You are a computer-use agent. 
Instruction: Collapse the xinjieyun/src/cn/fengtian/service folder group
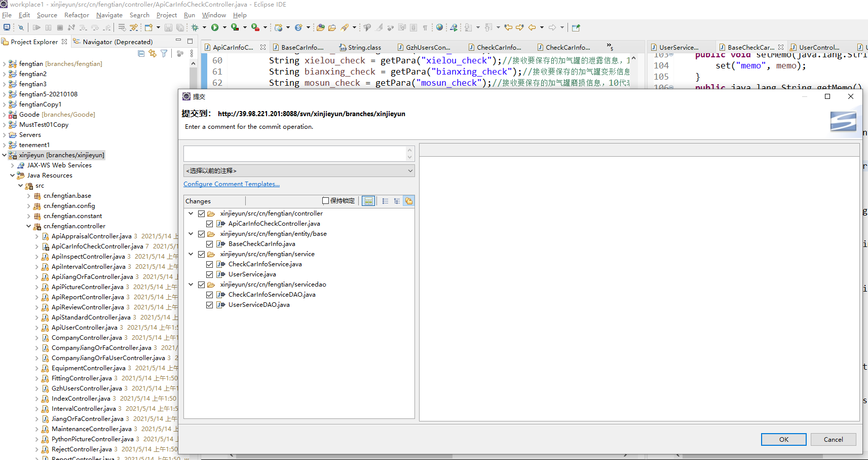[x=191, y=254]
